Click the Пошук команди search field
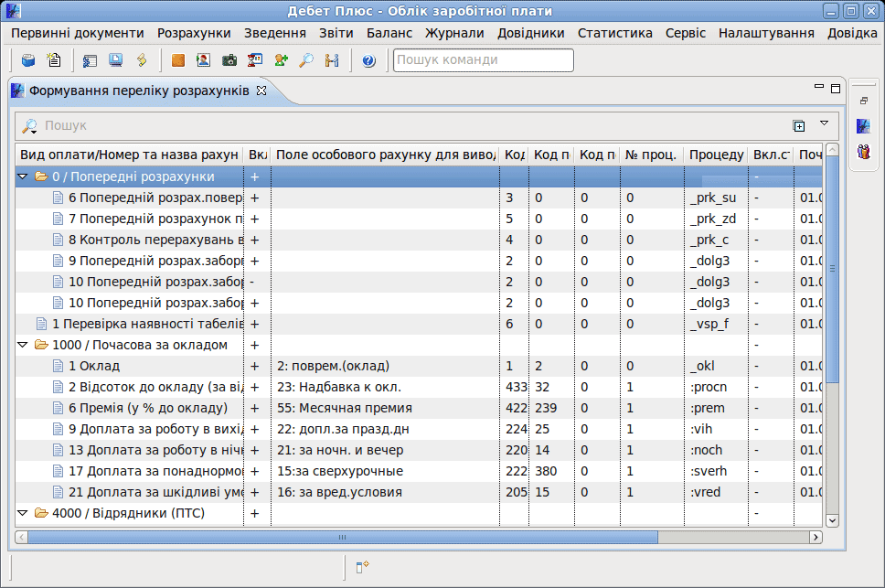 (484, 59)
